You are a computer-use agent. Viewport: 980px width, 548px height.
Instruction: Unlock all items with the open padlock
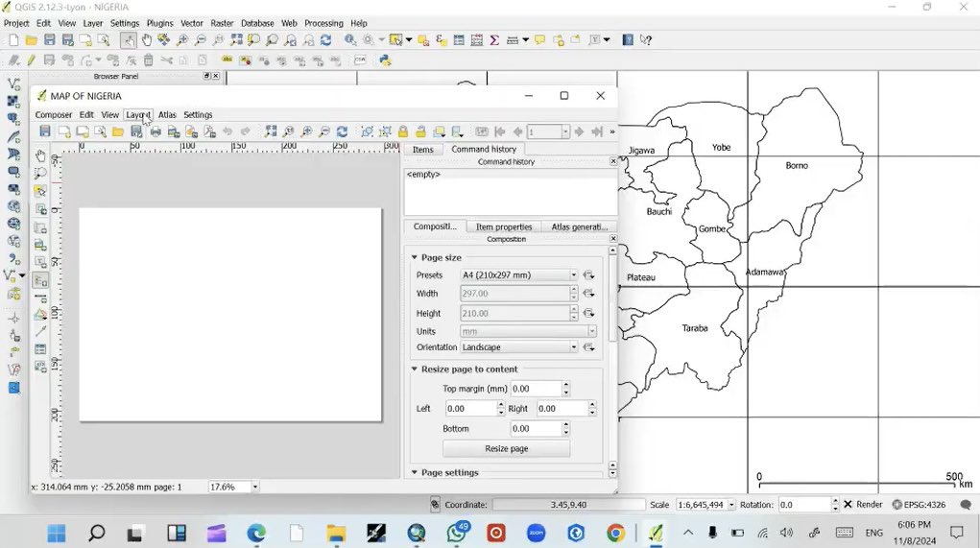(x=420, y=131)
